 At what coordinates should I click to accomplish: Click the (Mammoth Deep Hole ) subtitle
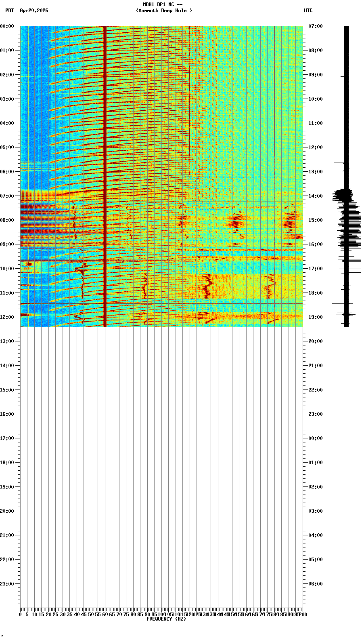[164, 11]
